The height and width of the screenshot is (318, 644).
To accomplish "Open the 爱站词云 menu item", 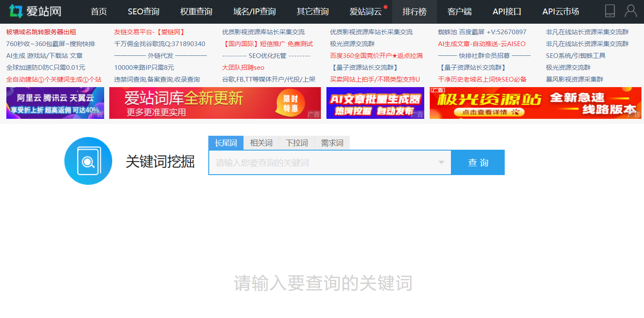I will pos(366,12).
